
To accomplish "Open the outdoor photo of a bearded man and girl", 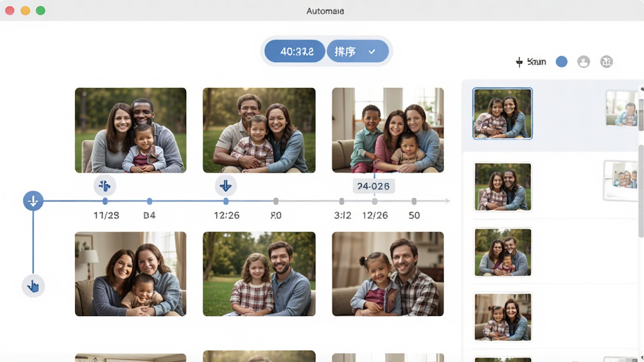I will [x=259, y=274].
